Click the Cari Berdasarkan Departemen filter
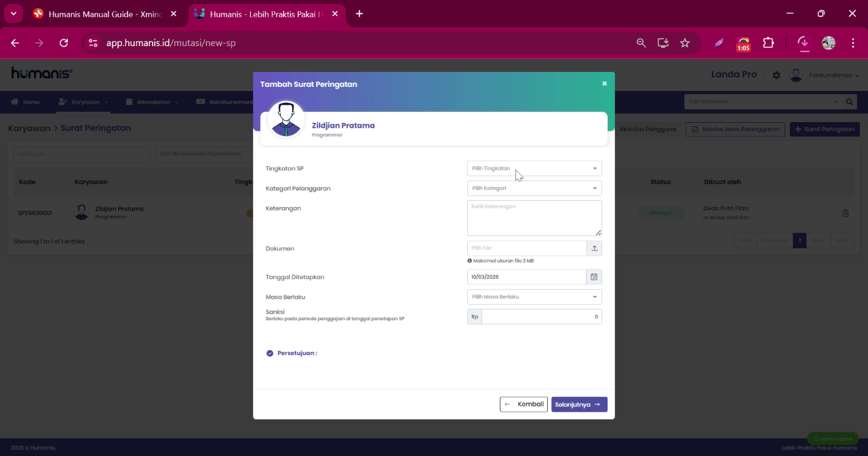This screenshot has height=456, width=868. click(203, 154)
